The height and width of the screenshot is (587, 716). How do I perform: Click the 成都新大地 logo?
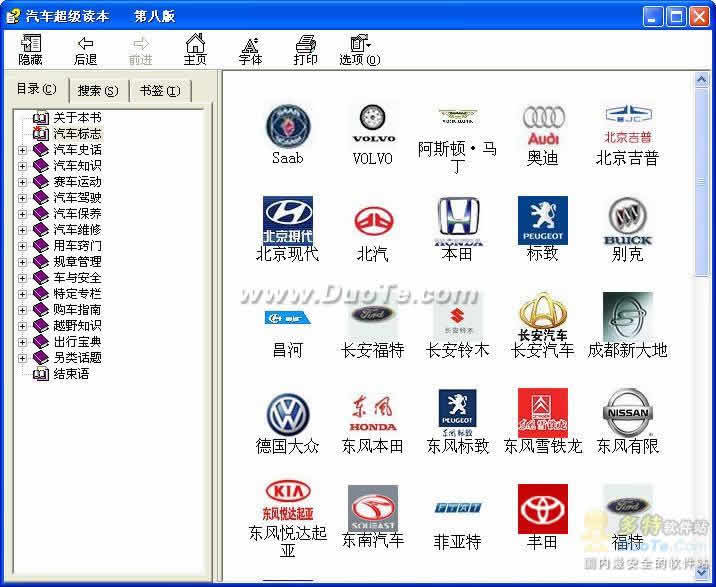tap(628, 317)
